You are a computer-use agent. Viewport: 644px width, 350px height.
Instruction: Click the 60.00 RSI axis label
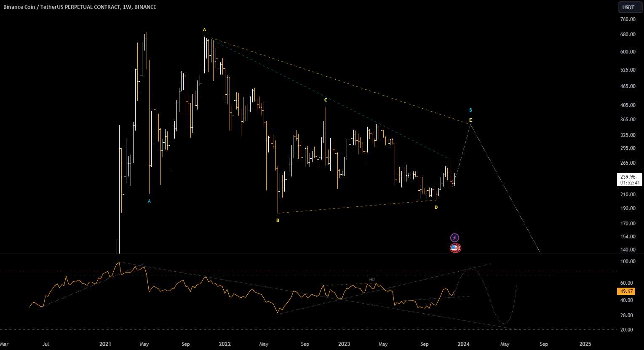point(628,283)
